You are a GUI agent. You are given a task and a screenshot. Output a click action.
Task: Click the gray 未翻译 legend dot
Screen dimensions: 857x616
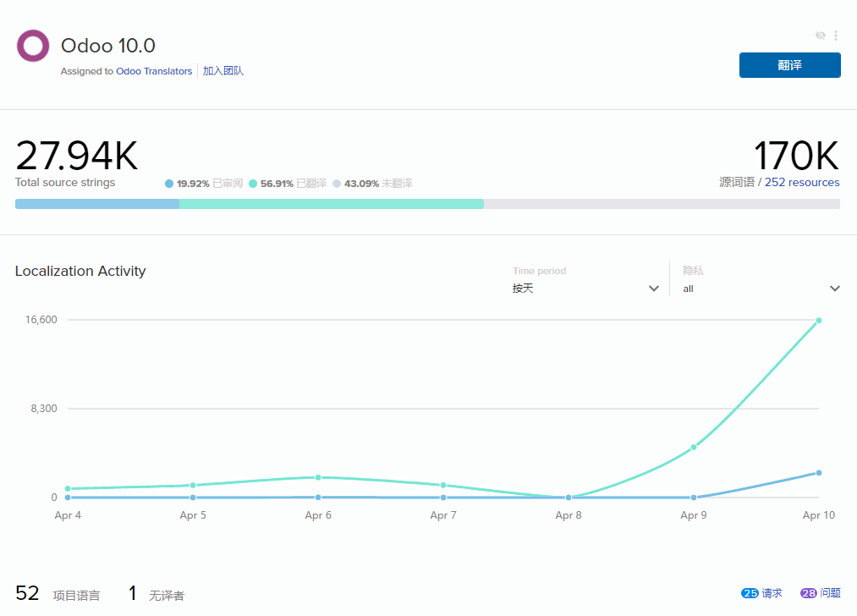click(x=337, y=184)
